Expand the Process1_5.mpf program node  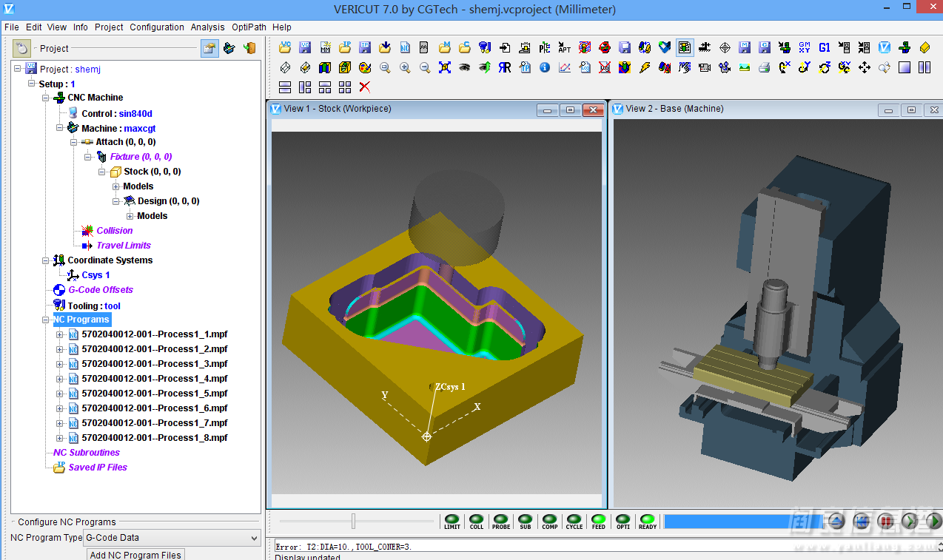tap(60, 394)
